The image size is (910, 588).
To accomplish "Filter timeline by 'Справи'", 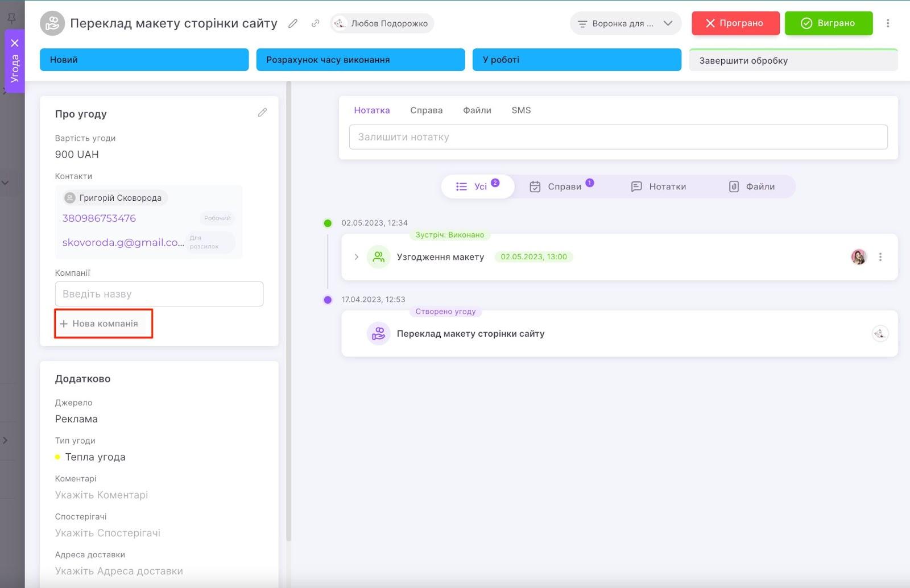I will click(561, 187).
